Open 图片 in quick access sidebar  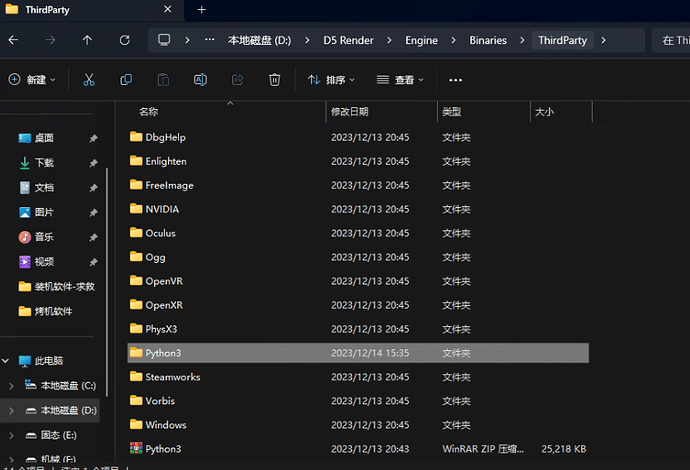point(44,213)
